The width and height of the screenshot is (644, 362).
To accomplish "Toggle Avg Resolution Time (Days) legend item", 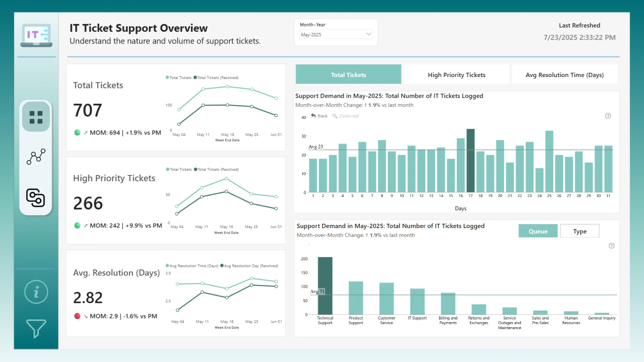I will pyautogui.click(x=192, y=266).
